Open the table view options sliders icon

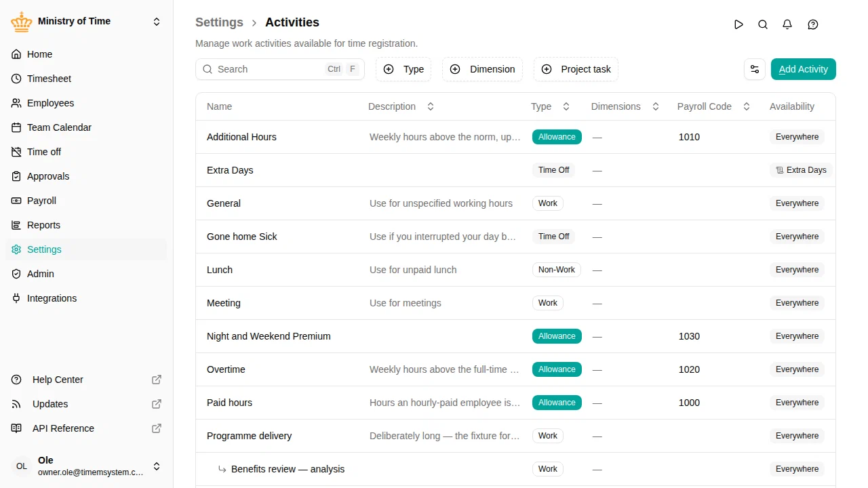[x=755, y=69]
